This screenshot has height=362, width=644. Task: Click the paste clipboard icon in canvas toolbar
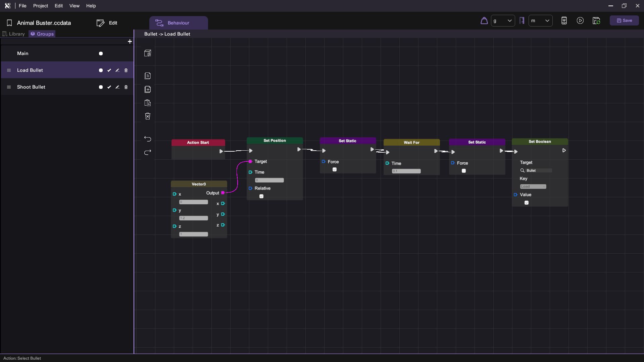click(148, 103)
